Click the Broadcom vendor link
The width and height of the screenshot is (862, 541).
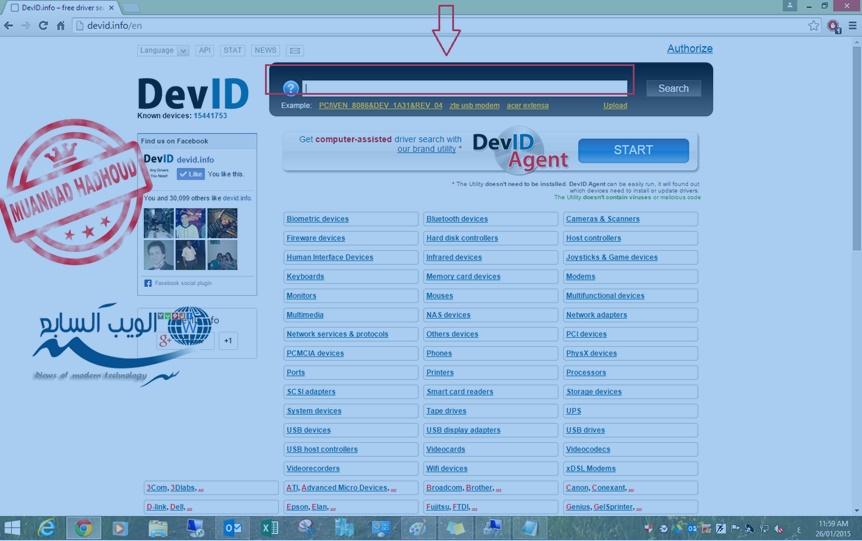(x=444, y=488)
